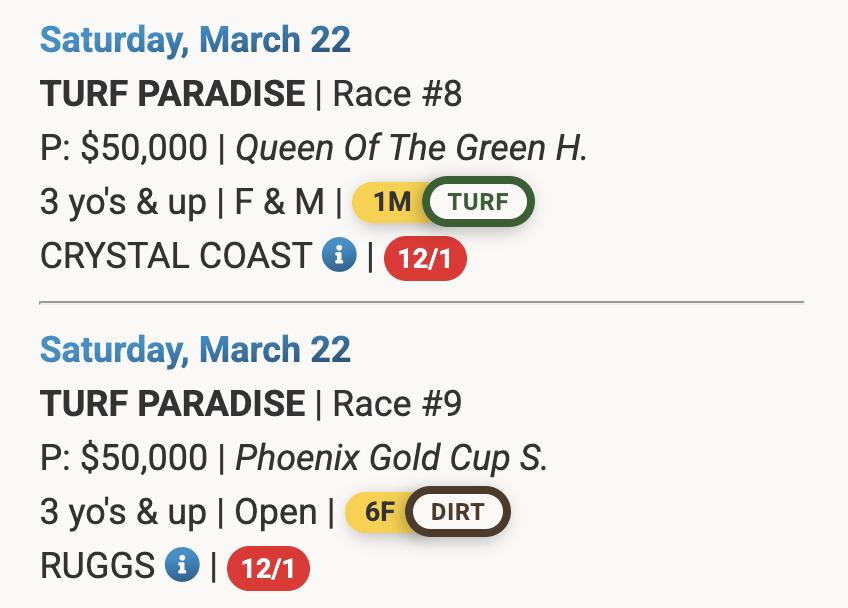The image size is (848, 608).
Task: Select the Race #8 label
Action: click(x=397, y=94)
